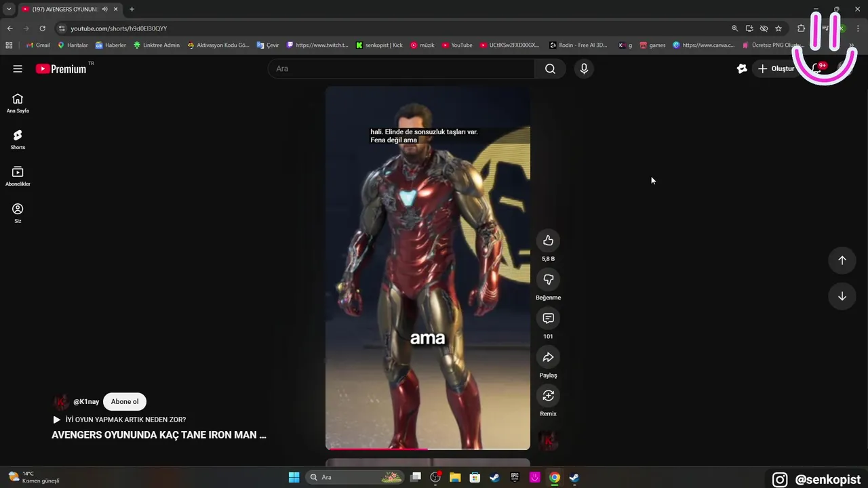The image size is (868, 488).
Task: Open File Explorer from the taskbar
Action: pos(455,477)
